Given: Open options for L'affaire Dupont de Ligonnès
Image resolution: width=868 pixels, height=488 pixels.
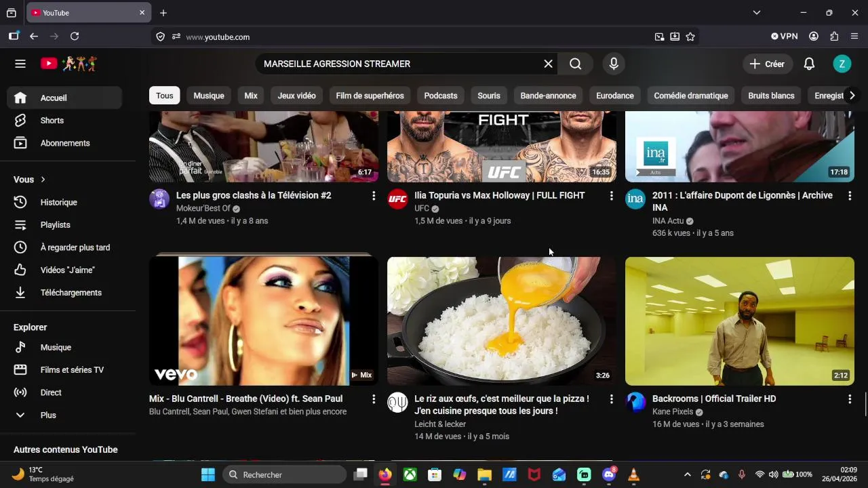Looking at the screenshot, I should [849, 196].
